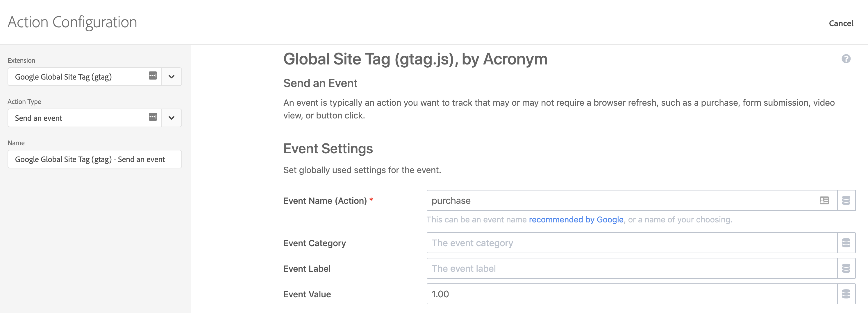Click the Event Category input field

[632, 243]
